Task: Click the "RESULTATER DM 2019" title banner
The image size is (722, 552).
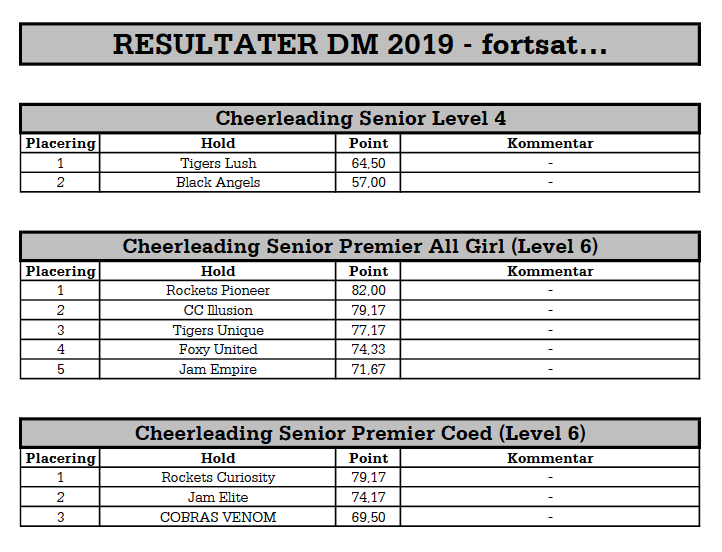Action: coord(360,45)
